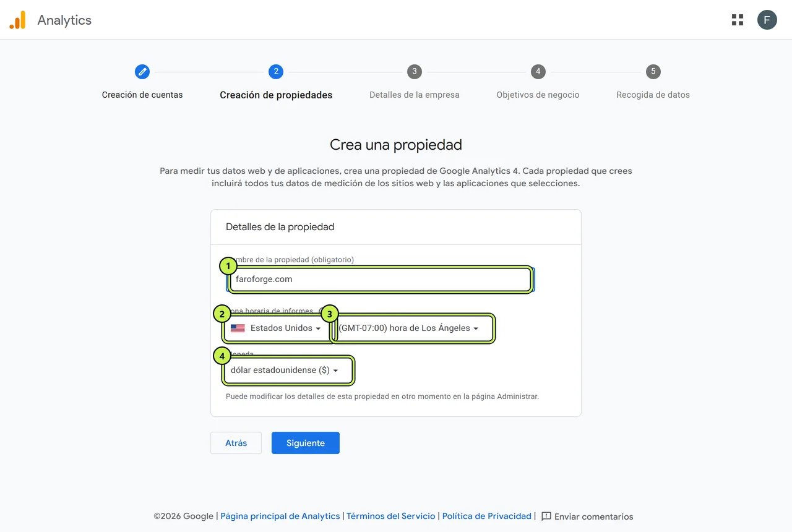Open the Estados Unidos country dropdown

[276, 328]
